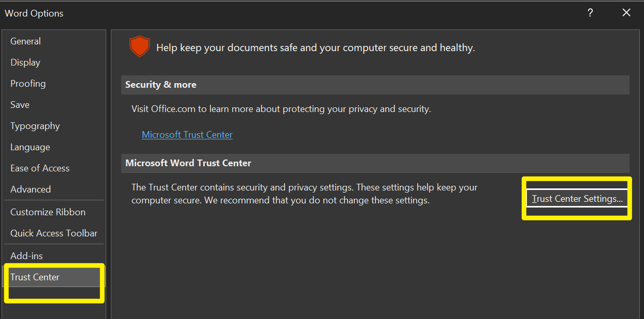Select the Proofing category
Screen dimensions: 644x319
[28, 84]
